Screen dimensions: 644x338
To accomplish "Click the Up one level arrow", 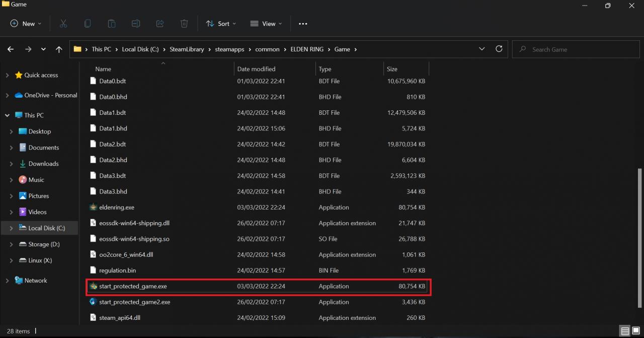I will click(x=59, y=49).
